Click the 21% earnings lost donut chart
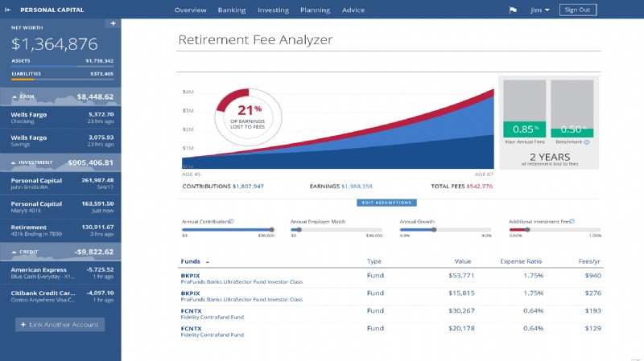Image resolution: width=644 pixels, height=361 pixels. coord(248,117)
